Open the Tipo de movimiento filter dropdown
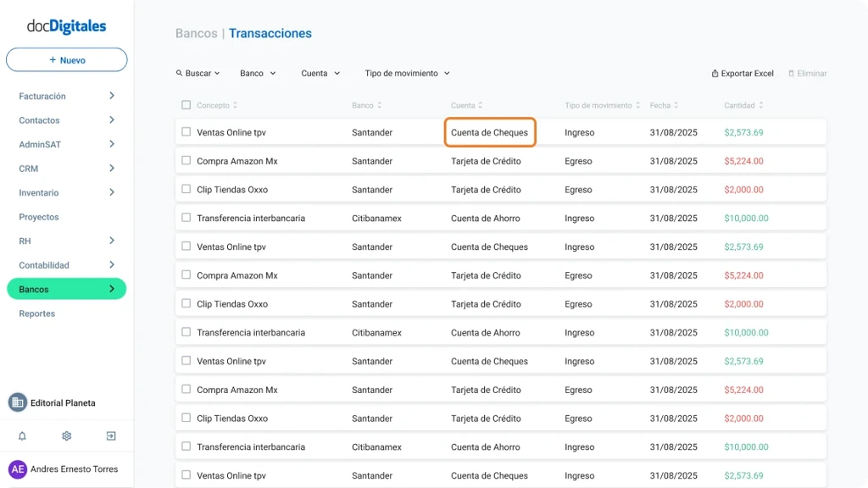 point(407,73)
